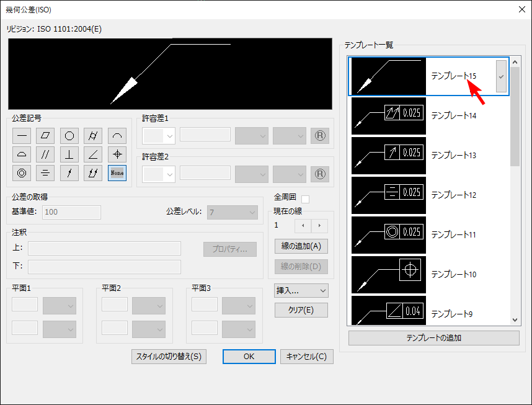Click next arrow for 現在の線
This screenshot has height=405, width=532.
(x=320, y=226)
